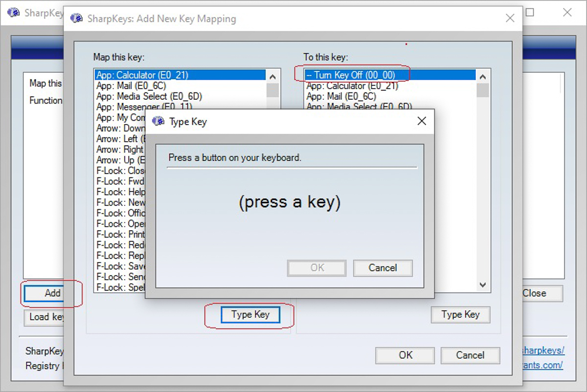Click scrollbar thumb of Map this key list
The width and height of the screenshot is (587, 392).
(x=273, y=90)
